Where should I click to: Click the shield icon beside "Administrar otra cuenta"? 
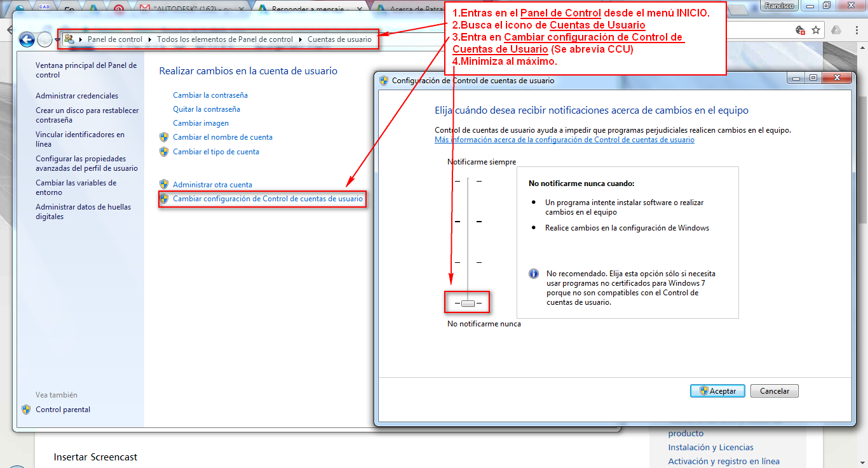click(164, 183)
